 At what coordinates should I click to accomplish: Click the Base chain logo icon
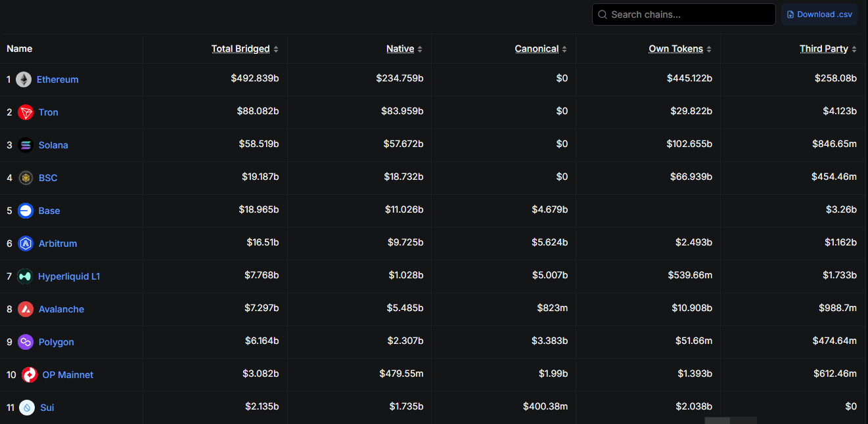(26, 211)
